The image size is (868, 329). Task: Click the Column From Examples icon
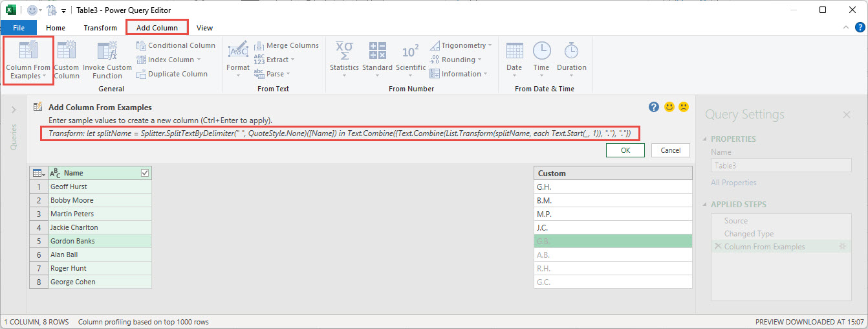[x=28, y=51]
